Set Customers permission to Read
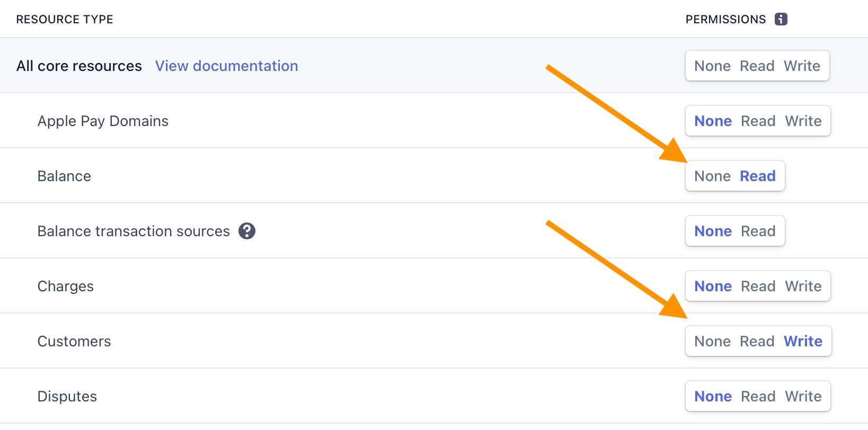This screenshot has height=430, width=868. click(x=757, y=342)
